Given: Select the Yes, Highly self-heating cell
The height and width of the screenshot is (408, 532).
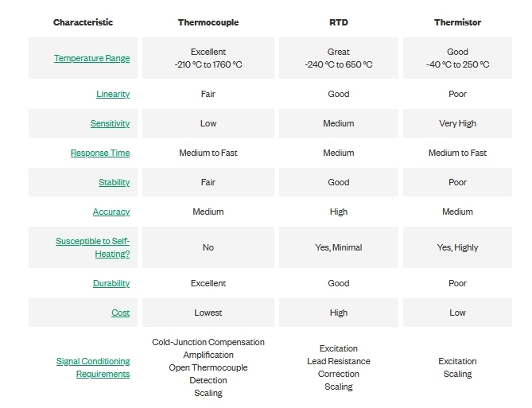Looking at the screenshot, I should coord(457,247).
